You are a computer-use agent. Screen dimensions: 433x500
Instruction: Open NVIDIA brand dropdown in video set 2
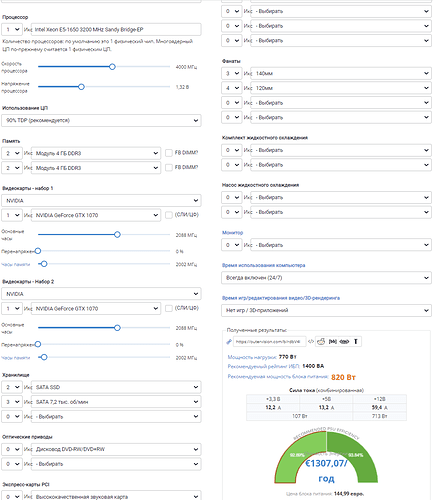(x=101, y=294)
